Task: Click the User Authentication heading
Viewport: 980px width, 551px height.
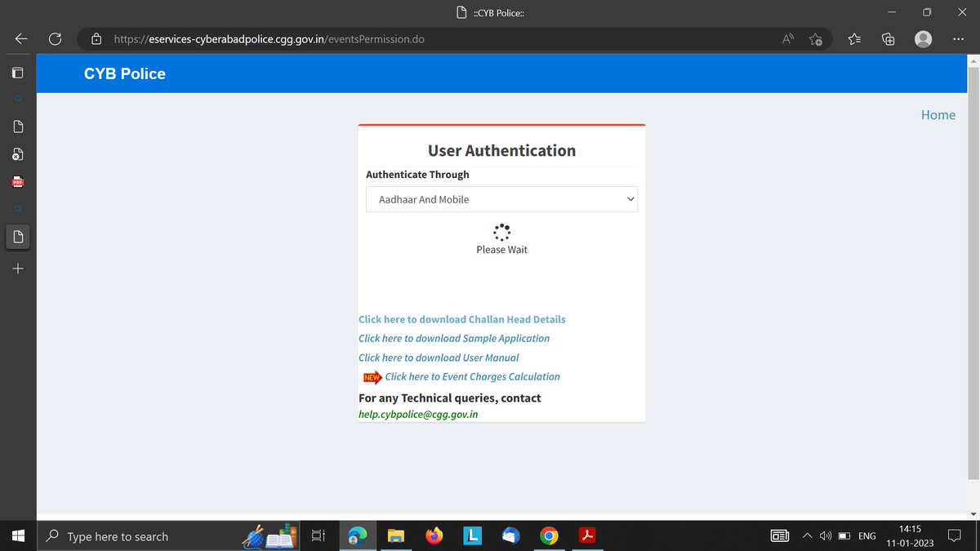Action: coord(501,151)
